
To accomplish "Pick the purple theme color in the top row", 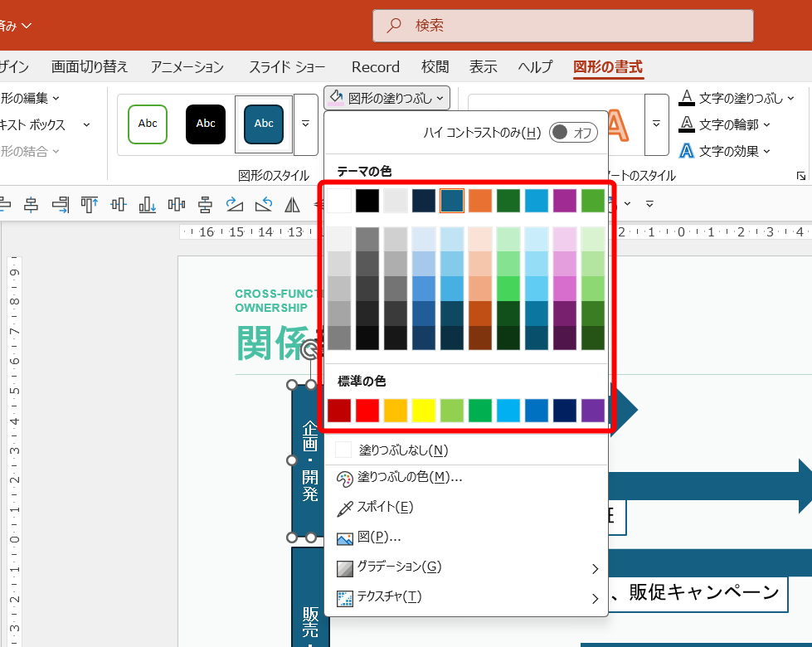I will pyautogui.click(x=565, y=201).
